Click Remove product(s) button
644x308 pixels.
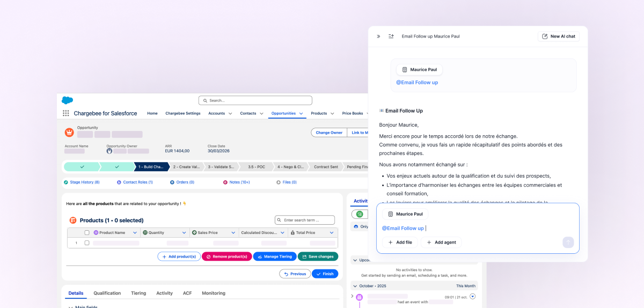[226, 256]
